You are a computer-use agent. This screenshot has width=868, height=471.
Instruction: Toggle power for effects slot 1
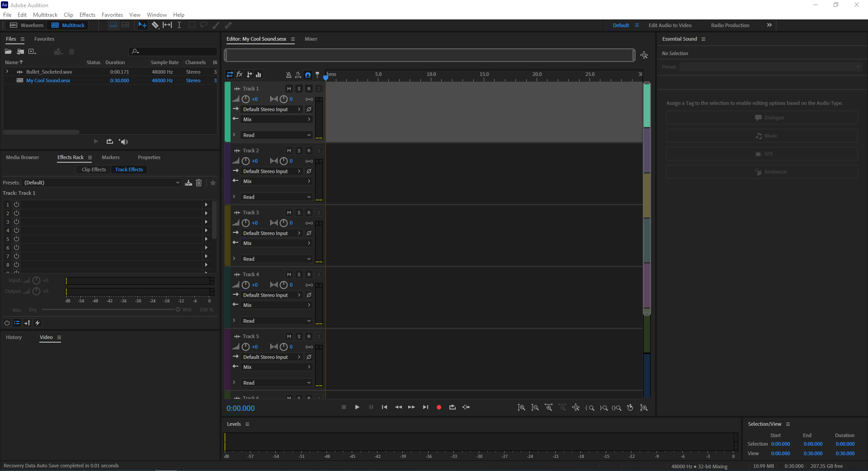pos(16,205)
